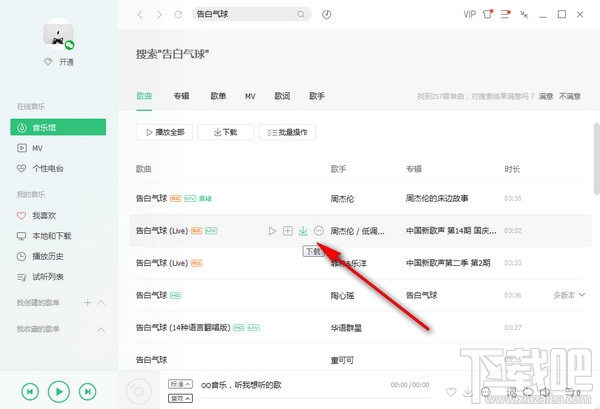Click the vertical scrollbar of results
The image size is (600, 409).
[597, 159]
